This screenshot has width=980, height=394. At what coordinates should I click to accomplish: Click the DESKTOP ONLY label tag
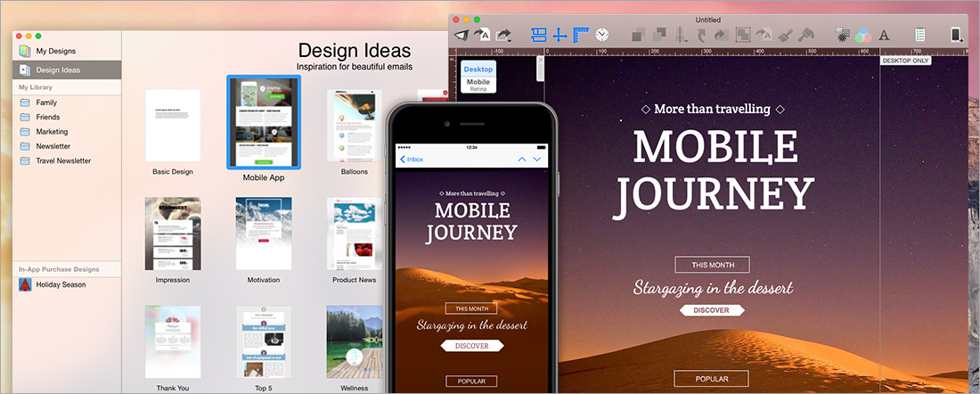(906, 61)
